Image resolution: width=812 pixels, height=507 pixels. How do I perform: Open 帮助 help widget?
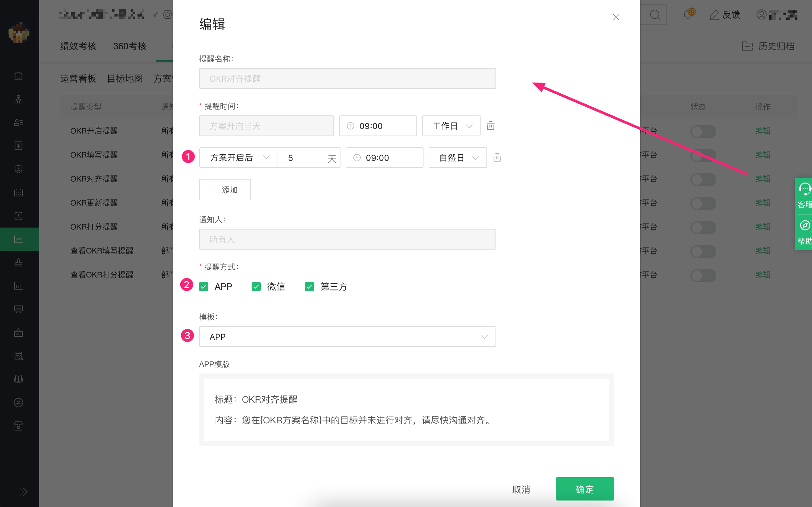(804, 232)
